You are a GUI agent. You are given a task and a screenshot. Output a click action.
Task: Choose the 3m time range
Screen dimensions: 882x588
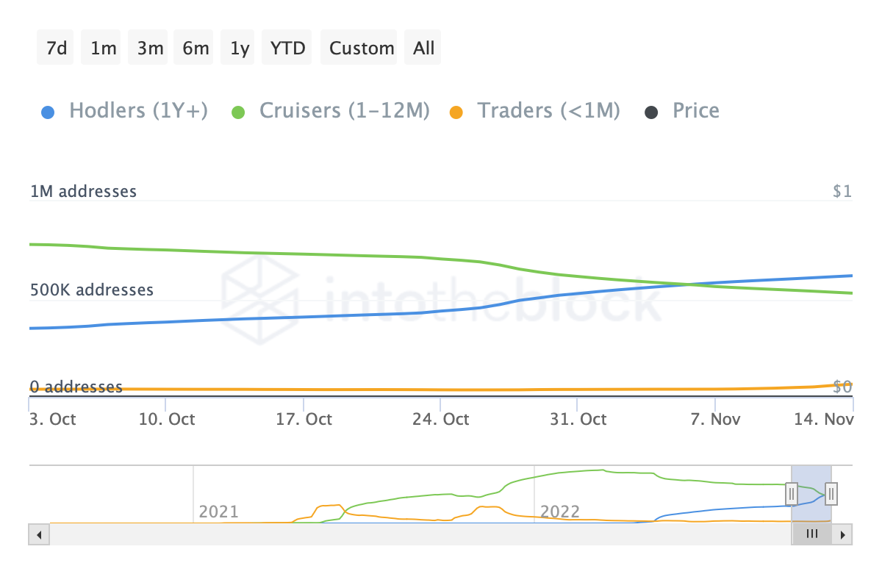coord(149,48)
